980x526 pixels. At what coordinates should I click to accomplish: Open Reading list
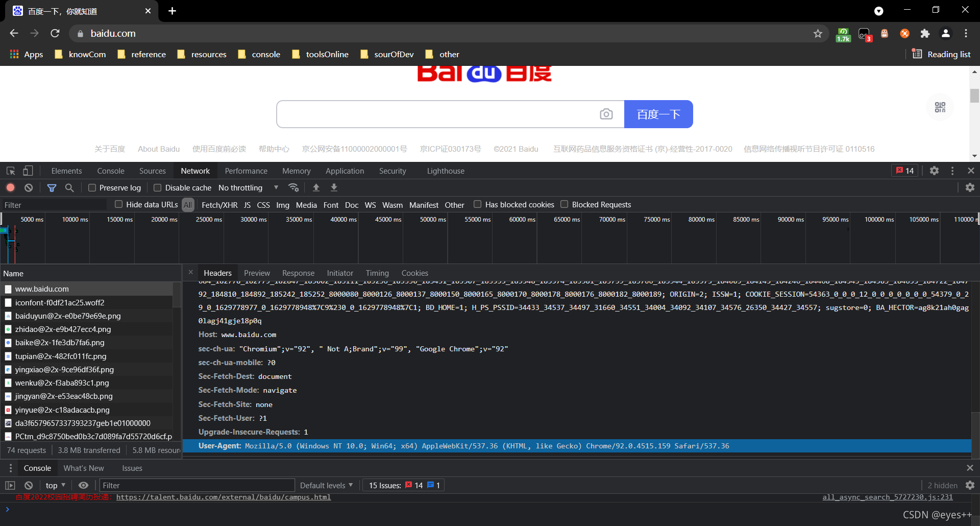[942, 55]
